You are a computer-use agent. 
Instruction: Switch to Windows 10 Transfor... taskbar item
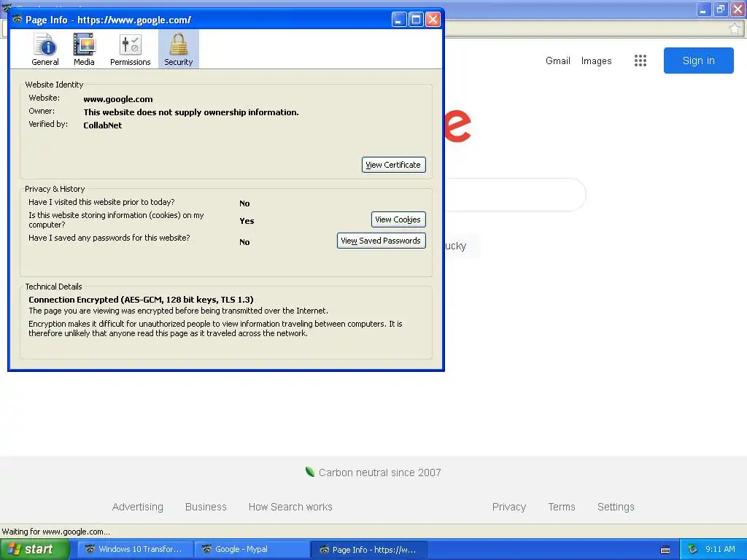[135, 549]
